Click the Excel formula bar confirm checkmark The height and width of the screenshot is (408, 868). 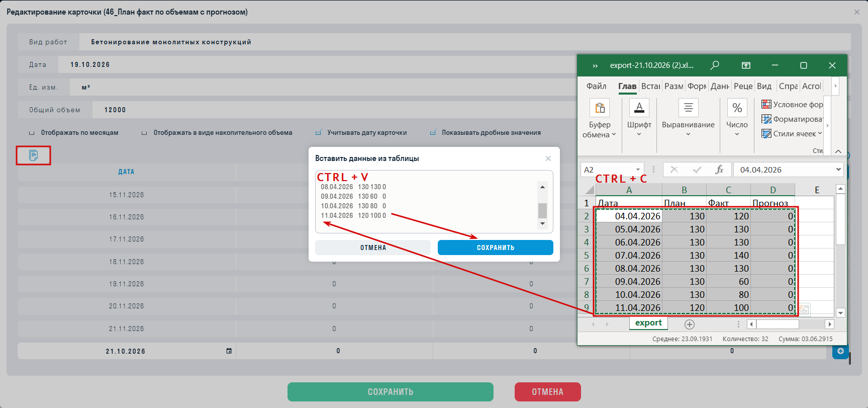point(697,170)
